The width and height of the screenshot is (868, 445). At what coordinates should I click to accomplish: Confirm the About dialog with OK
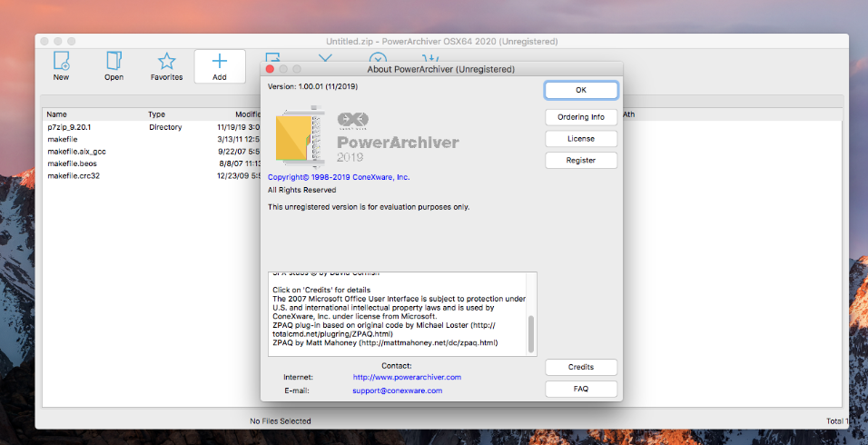(x=581, y=90)
